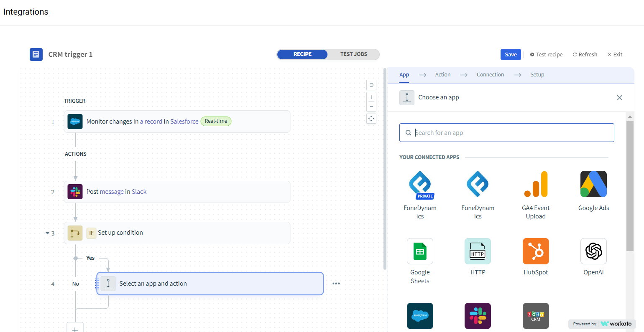Choose the Google Ads app icon
Screen dimensions: 644x332
[593, 184]
